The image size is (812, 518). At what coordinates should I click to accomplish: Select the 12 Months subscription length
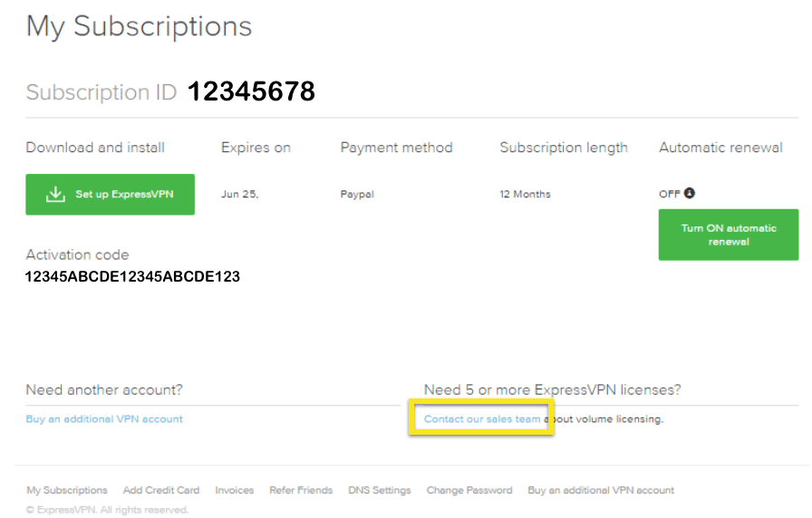pos(525,195)
